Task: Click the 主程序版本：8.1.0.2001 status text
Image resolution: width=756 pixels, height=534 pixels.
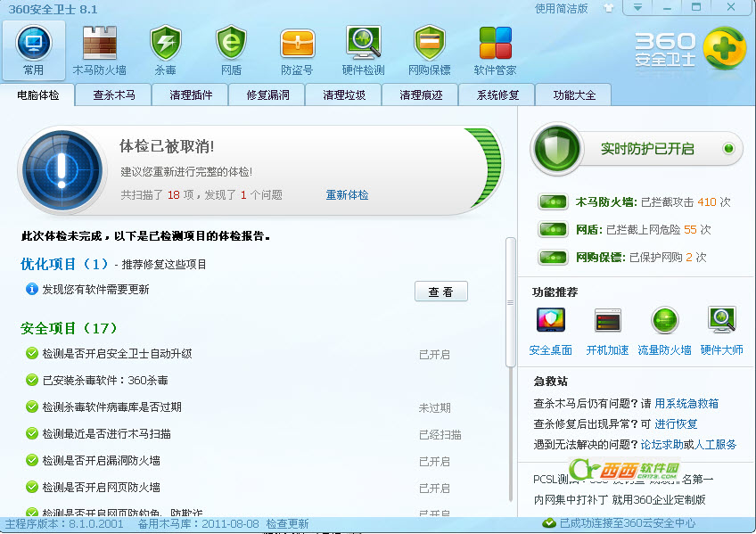Action: [64, 523]
